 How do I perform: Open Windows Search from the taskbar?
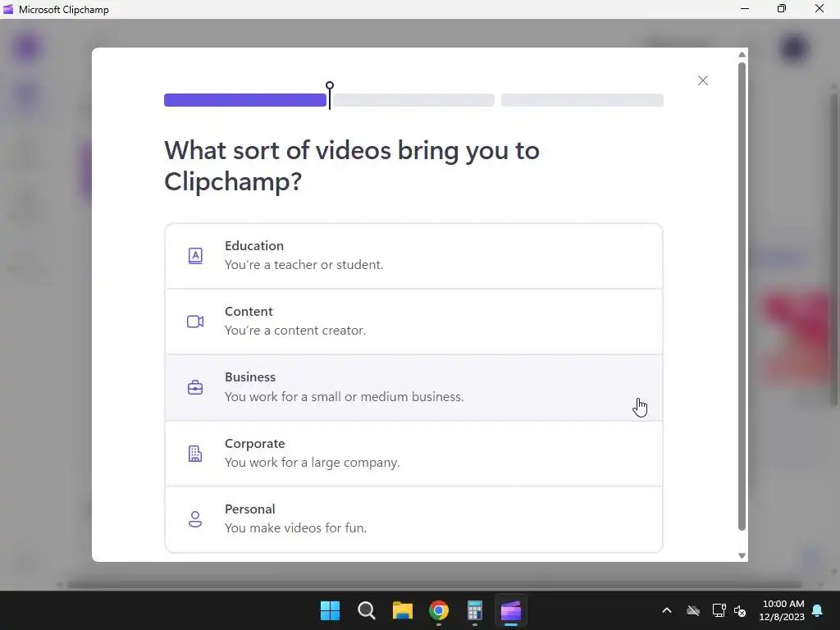pos(367,610)
